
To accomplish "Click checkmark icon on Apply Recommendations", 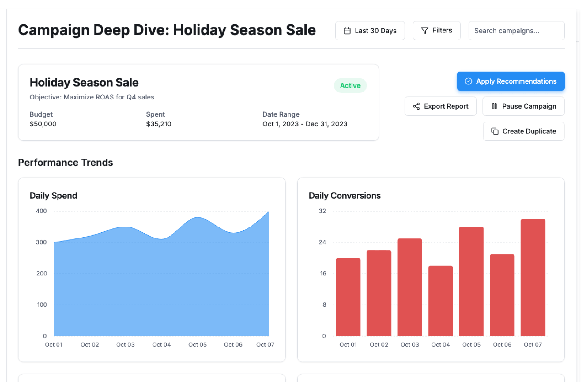I will click(468, 81).
